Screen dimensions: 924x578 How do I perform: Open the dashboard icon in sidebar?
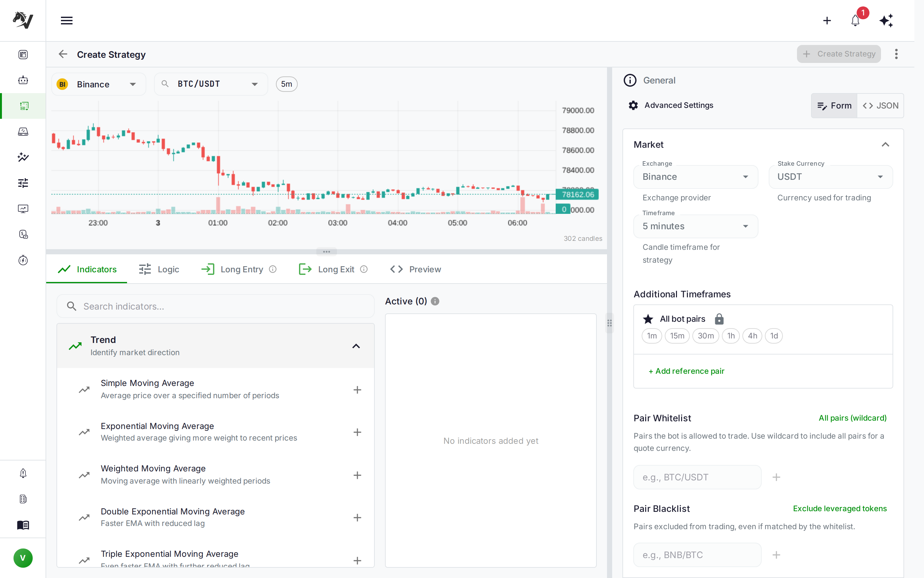click(23, 55)
